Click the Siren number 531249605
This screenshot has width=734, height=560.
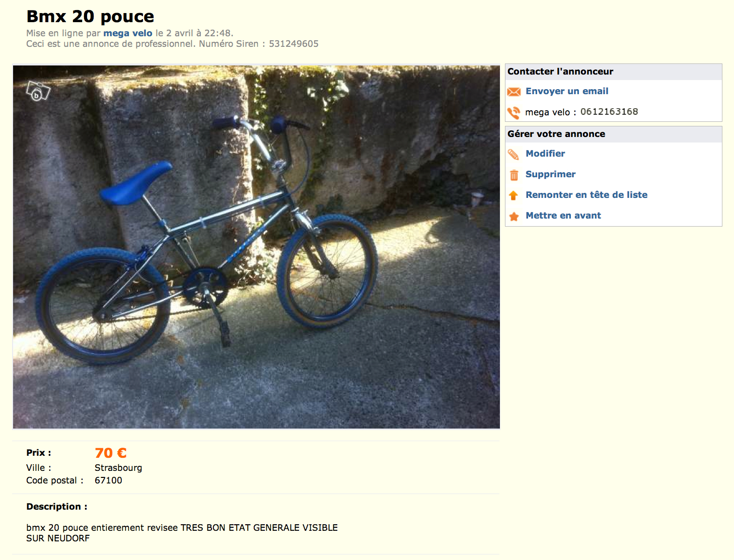pyautogui.click(x=293, y=44)
